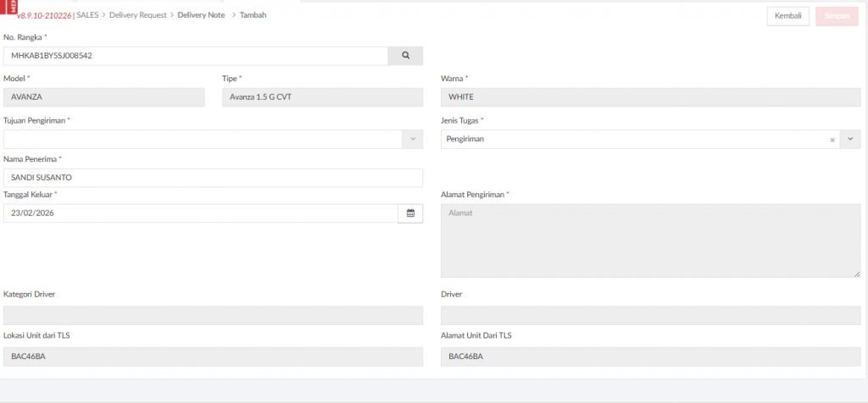This screenshot has width=868, height=403.
Task: Open Delivery Request in the breadcrumb
Action: [137, 15]
